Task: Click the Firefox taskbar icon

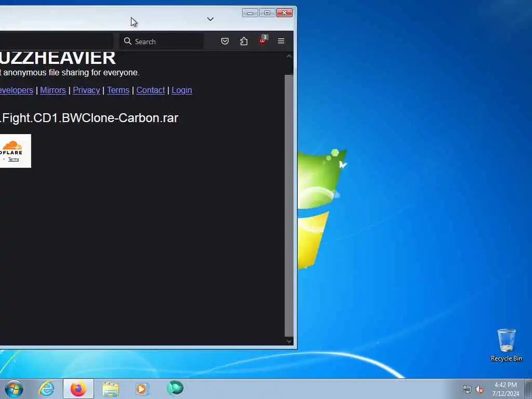Action: tap(78, 389)
